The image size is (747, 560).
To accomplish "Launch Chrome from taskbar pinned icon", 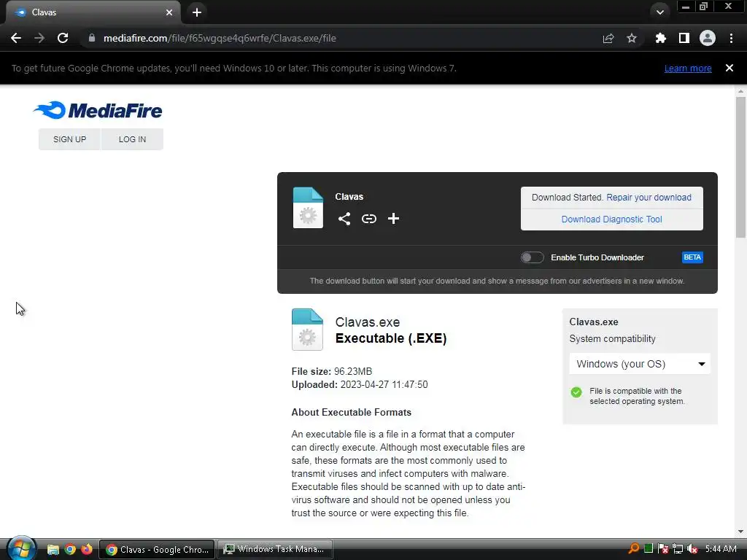I will pyautogui.click(x=70, y=550).
